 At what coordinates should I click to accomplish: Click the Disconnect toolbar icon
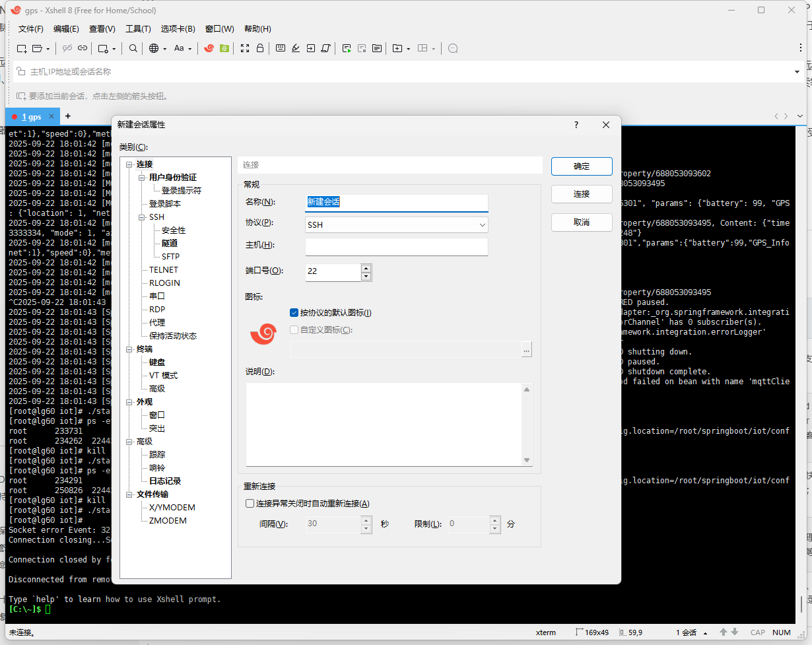(x=67, y=48)
